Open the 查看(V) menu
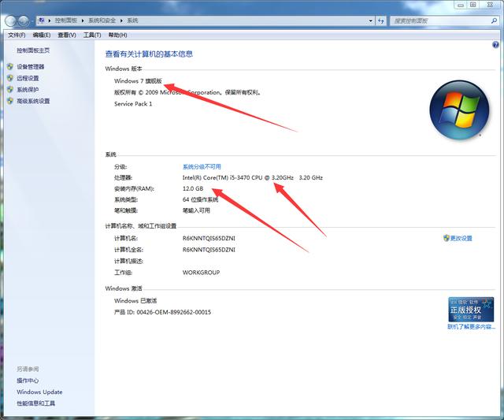This screenshot has width=504, height=420. click(x=67, y=35)
